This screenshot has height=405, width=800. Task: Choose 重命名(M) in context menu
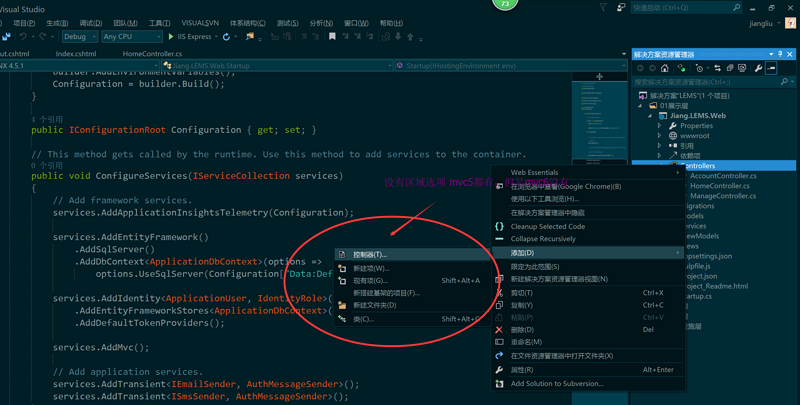588,342
